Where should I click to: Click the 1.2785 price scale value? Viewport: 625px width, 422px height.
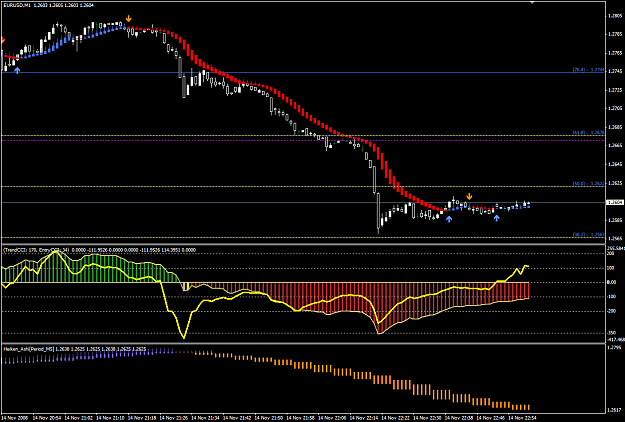(x=615, y=34)
